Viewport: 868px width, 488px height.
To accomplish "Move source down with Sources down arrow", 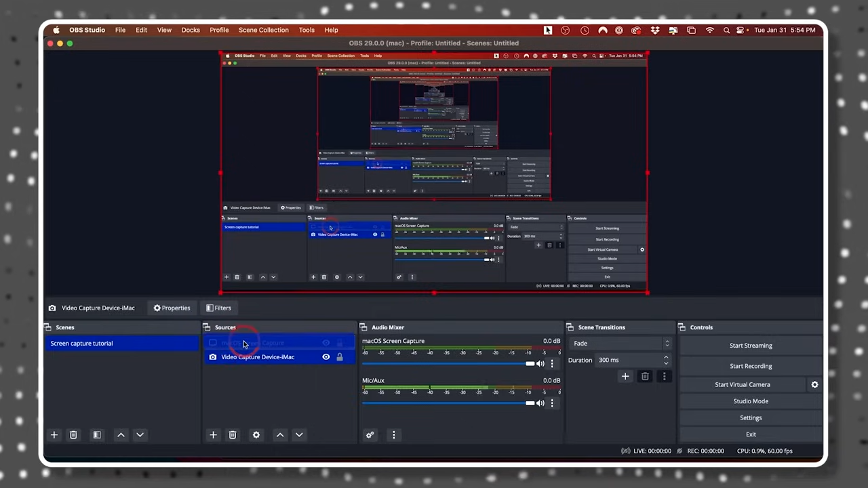I will coord(298,435).
